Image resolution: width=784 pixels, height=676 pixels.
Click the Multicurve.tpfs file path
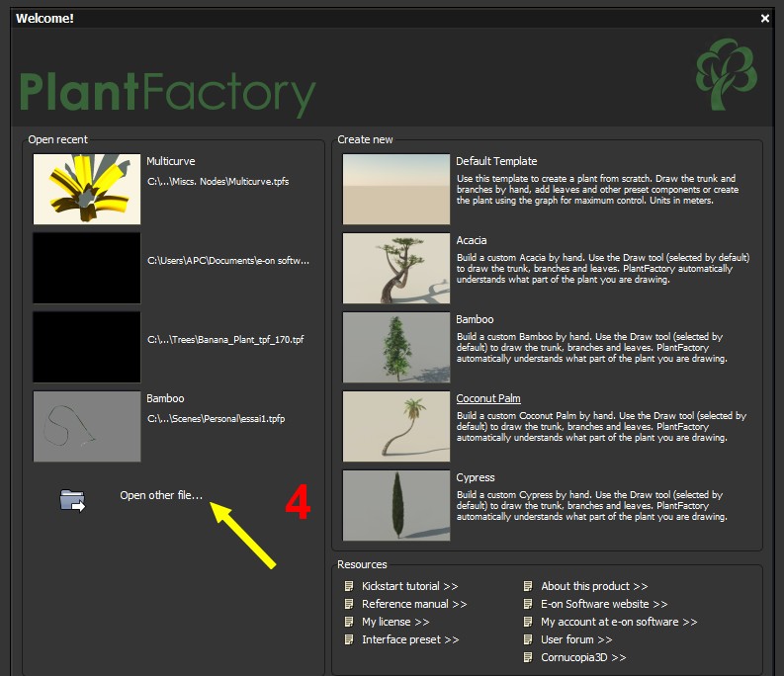click(x=218, y=182)
